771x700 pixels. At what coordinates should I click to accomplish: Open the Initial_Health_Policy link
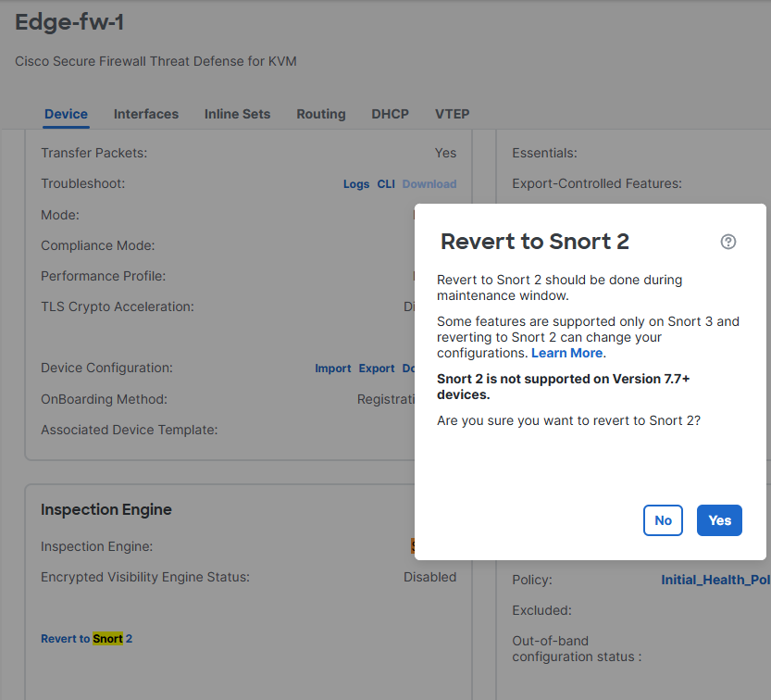pos(715,580)
